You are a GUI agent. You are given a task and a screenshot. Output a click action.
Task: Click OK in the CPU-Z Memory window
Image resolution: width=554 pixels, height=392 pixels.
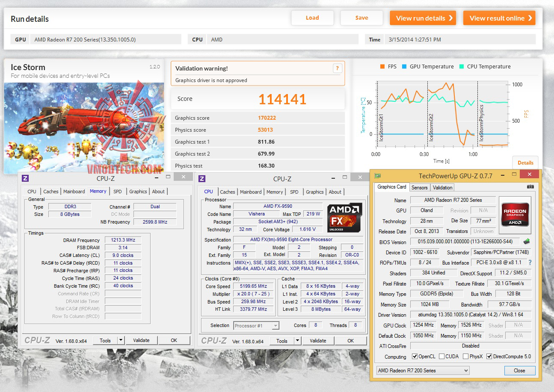point(174,340)
